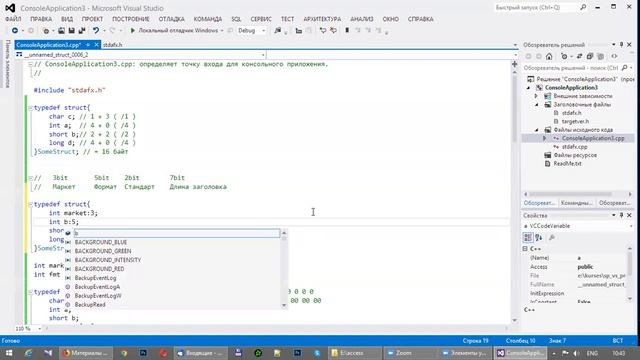Collapse the second typedef struct block
The image size is (640, 360).
point(31,204)
